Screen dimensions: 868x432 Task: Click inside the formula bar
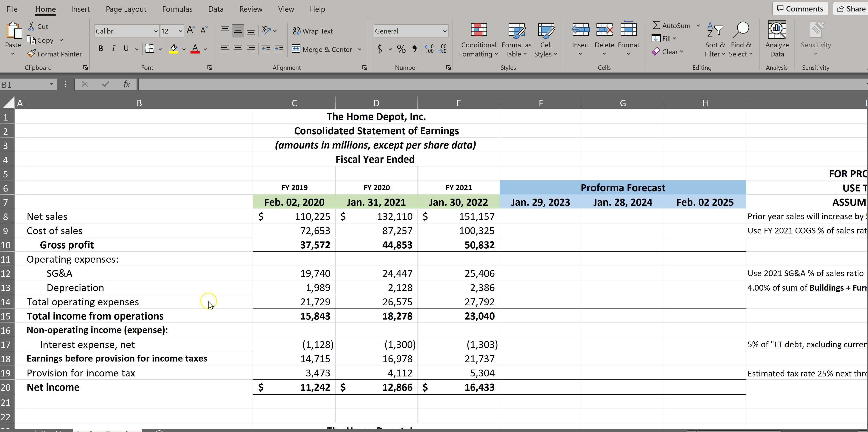[337, 84]
